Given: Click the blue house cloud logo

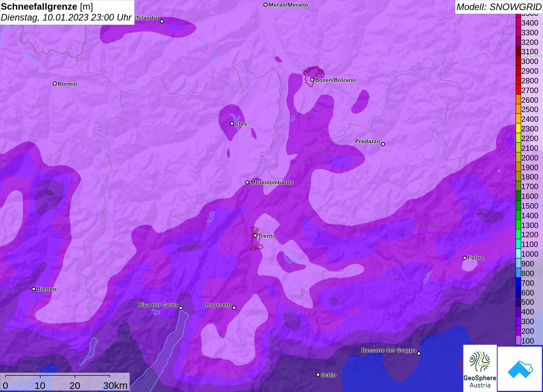Looking at the screenshot, I should pyautogui.click(x=520, y=369).
